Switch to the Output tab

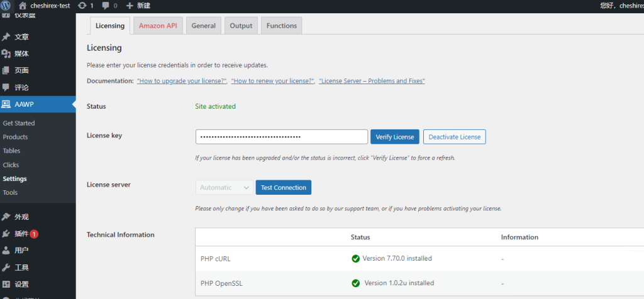pyautogui.click(x=241, y=26)
